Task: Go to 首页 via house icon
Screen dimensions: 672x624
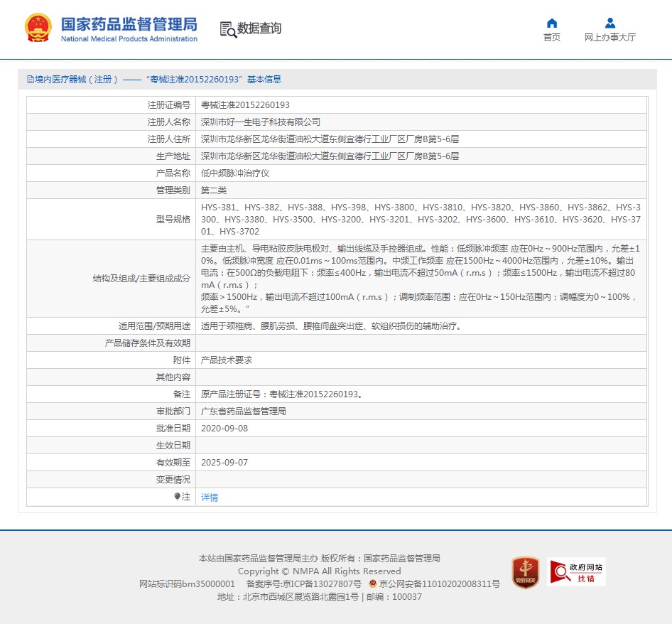Action: pos(552,23)
